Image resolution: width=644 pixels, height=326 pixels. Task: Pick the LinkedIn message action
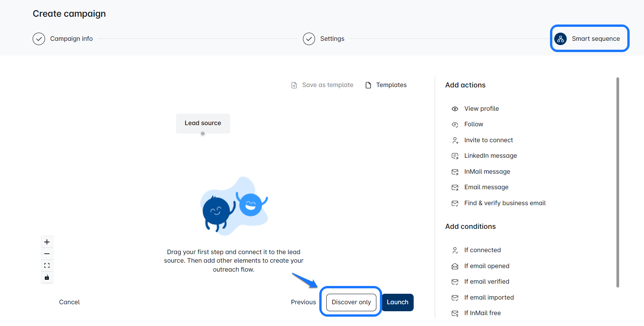490,156
